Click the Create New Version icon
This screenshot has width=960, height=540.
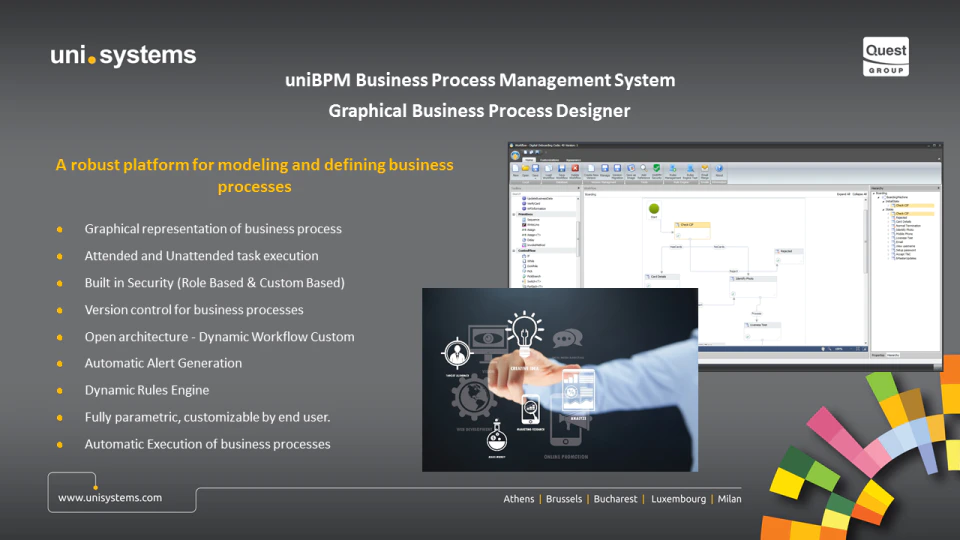(591, 168)
